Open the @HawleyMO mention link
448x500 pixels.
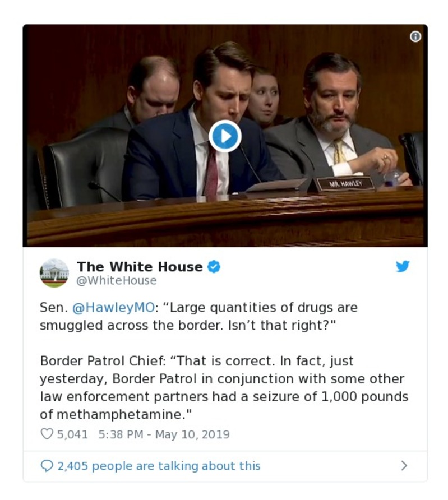coord(113,307)
